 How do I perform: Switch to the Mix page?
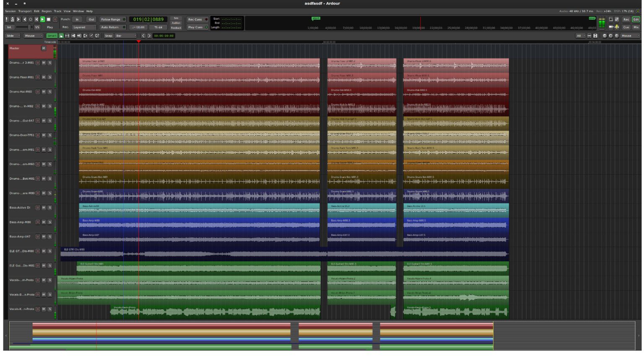(636, 27)
